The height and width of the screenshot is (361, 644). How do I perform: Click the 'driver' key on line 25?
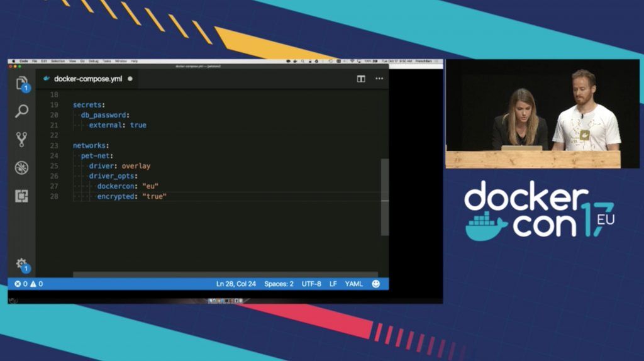[101, 166]
